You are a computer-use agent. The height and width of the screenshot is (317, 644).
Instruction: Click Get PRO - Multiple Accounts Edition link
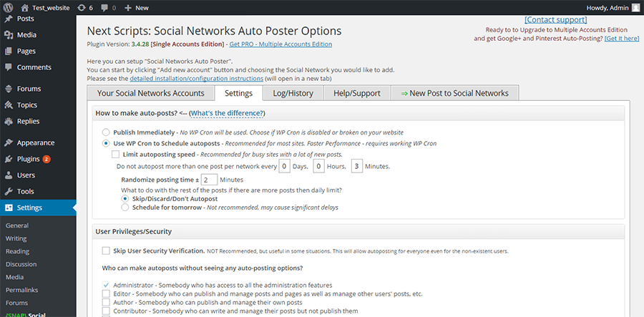click(x=281, y=44)
